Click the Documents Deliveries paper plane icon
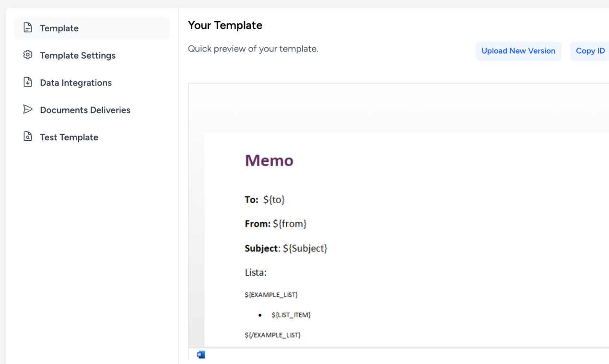The image size is (609, 364). (x=28, y=110)
